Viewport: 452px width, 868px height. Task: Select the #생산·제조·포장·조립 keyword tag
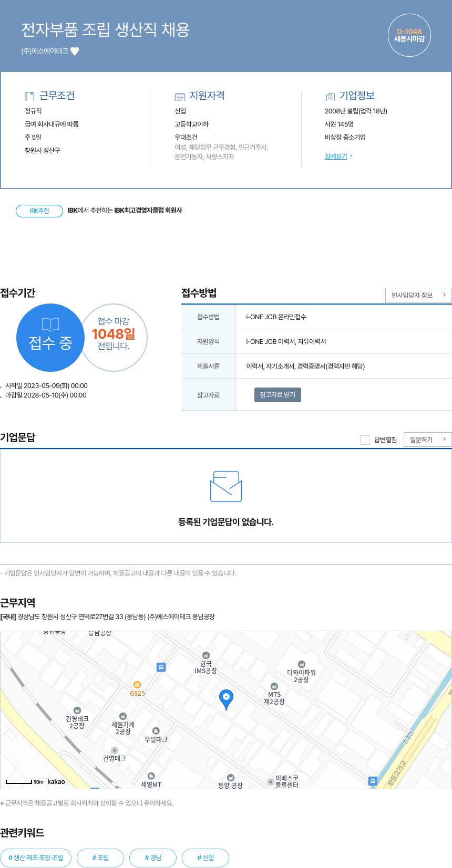[x=36, y=857]
